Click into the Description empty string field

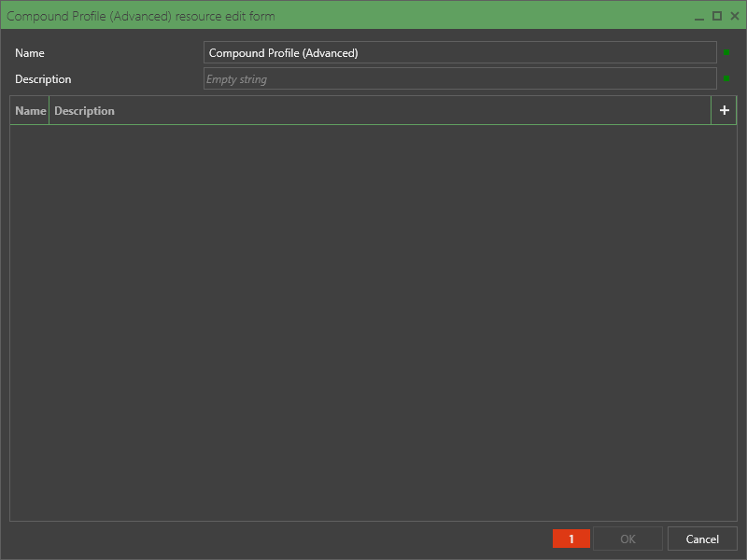click(x=459, y=78)
